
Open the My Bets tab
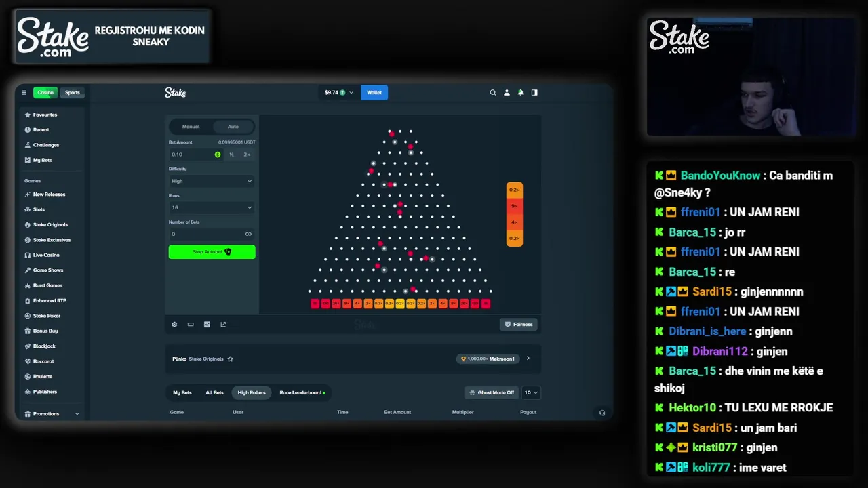point(182,392)
